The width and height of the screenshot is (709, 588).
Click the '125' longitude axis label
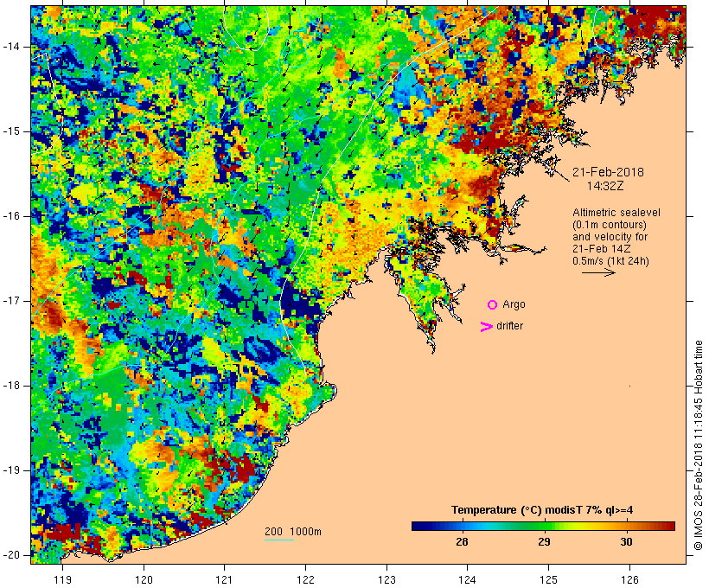tap(548, 579)
